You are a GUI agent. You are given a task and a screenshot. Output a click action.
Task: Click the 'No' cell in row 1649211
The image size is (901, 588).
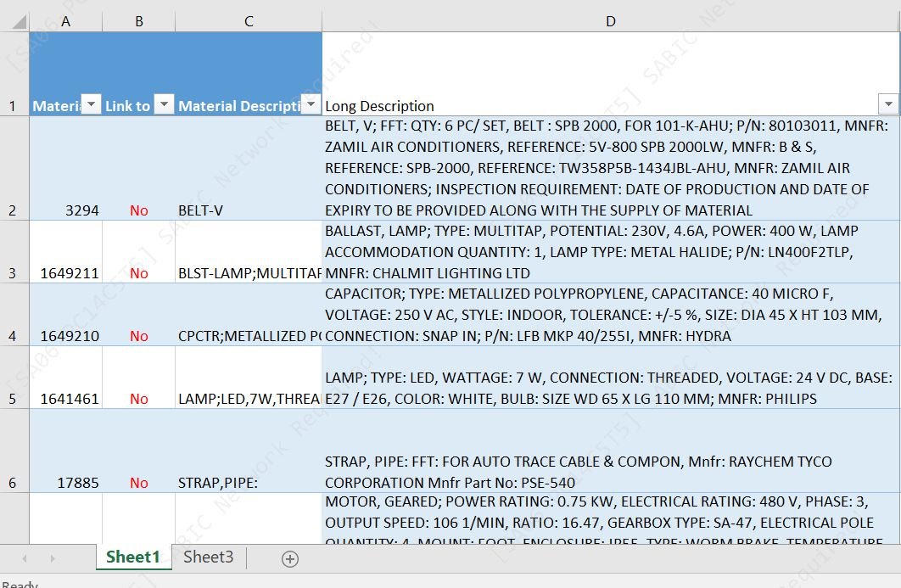(x=139, y=252)
